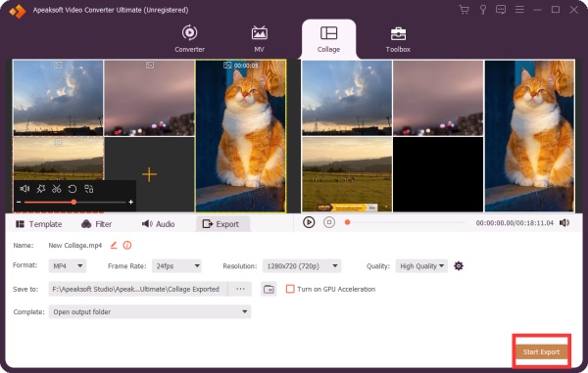
Task: Open the High Quality dropdown
Action: pos(421,266)
